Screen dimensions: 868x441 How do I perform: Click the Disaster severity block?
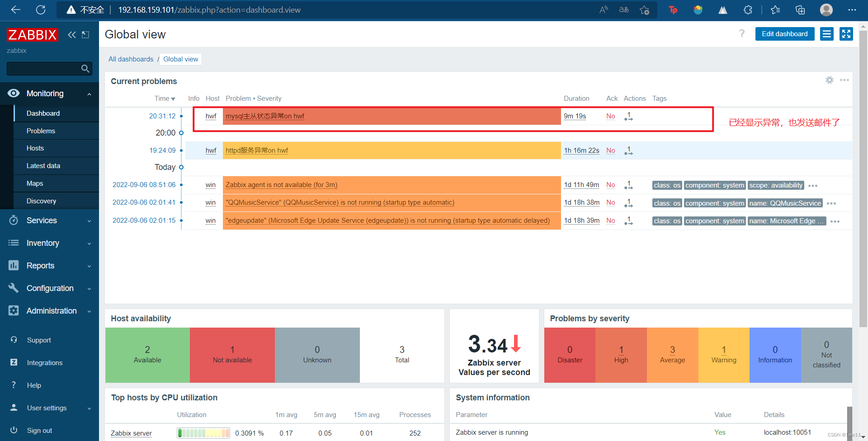pyautogui.click(x=570, y=355)
